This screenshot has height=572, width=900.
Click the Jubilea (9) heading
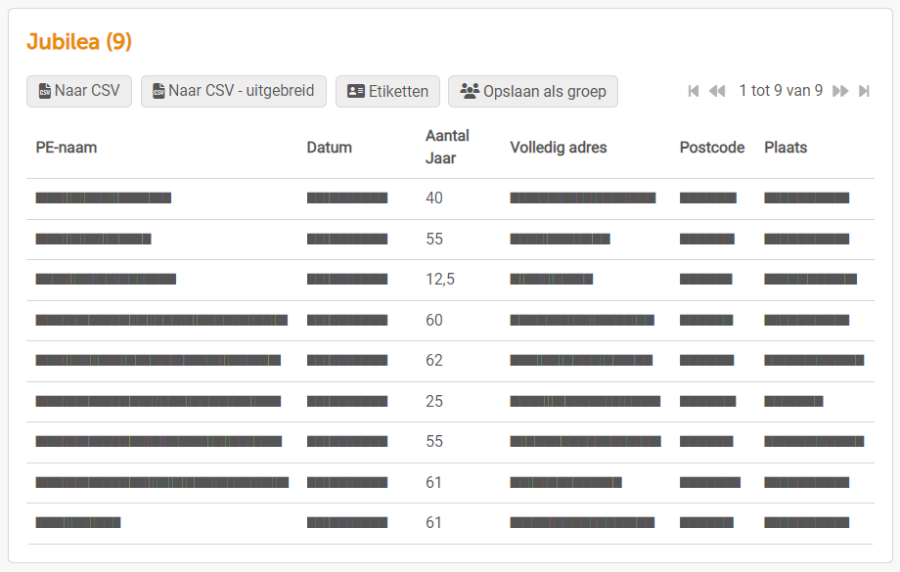coord(79,42)
